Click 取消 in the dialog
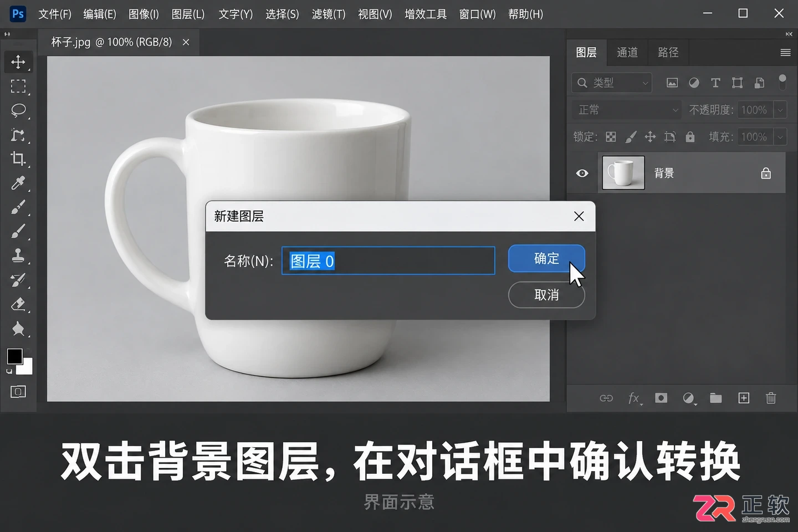Viewport: 798px width, 532px height. (x=546, y=295)
